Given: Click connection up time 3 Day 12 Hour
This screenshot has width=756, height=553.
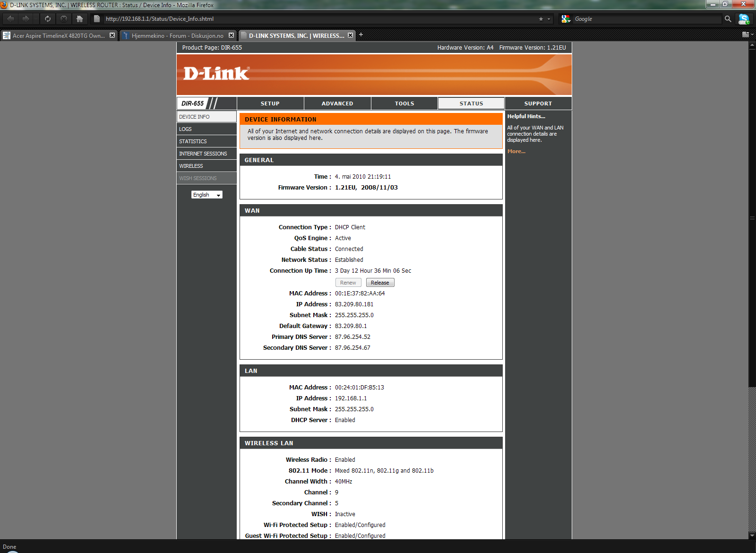Looking at the screenshot, I should [373, 271].
